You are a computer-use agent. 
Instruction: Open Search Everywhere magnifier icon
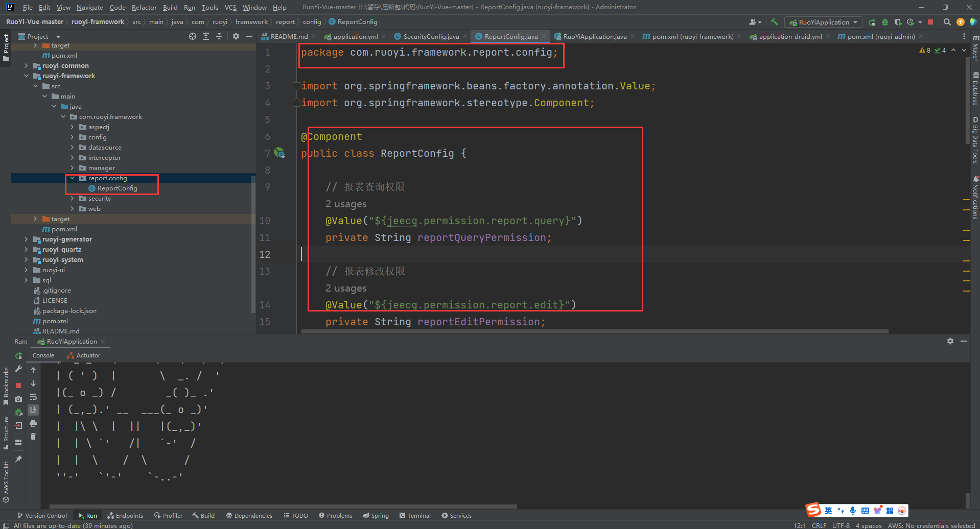[x=947, y=22]
